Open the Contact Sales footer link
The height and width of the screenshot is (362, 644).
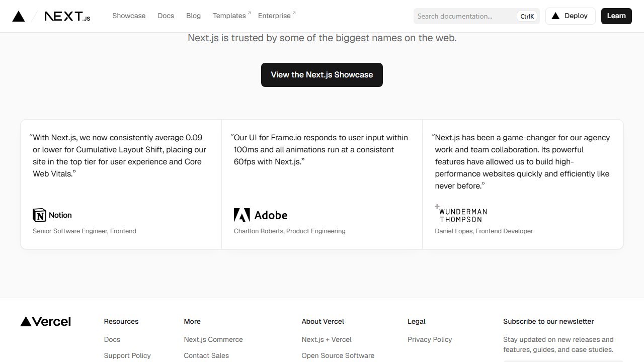tap(206, 355)
